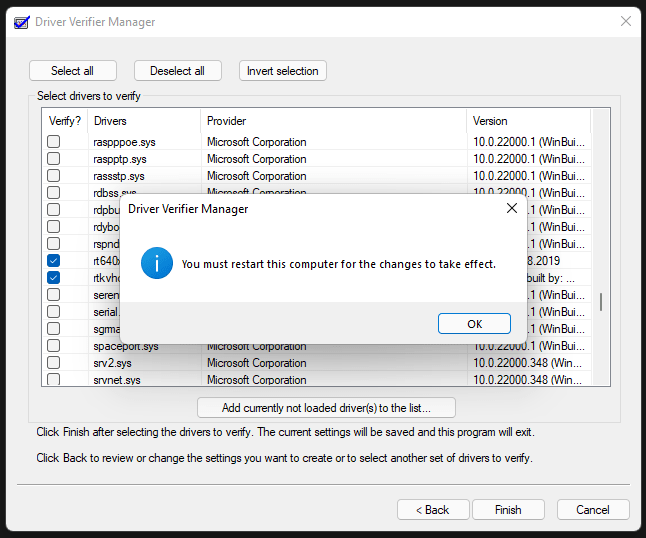Click the blue information icon in the dialog
Screen dimensions: 646x538
tap(157, 264)
